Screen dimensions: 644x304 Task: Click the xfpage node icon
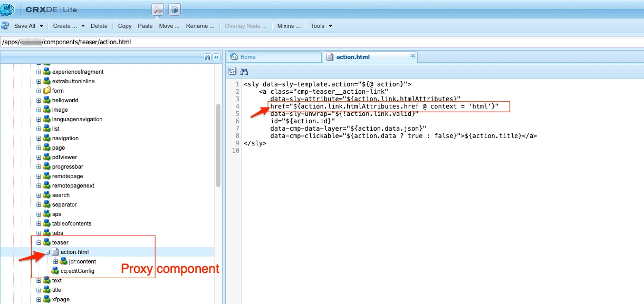[x=46, y=299]
